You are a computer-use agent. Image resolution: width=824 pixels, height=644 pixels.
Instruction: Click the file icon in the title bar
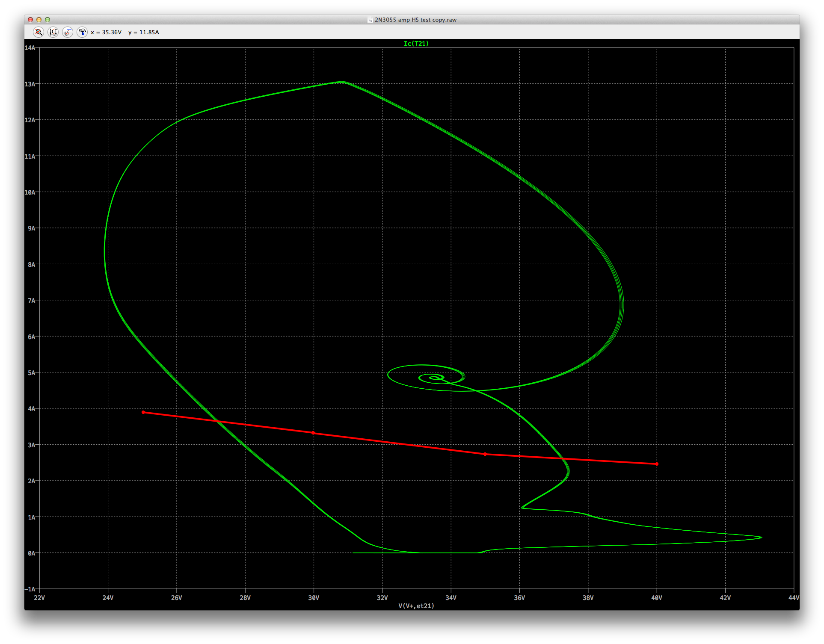(370, 20)
